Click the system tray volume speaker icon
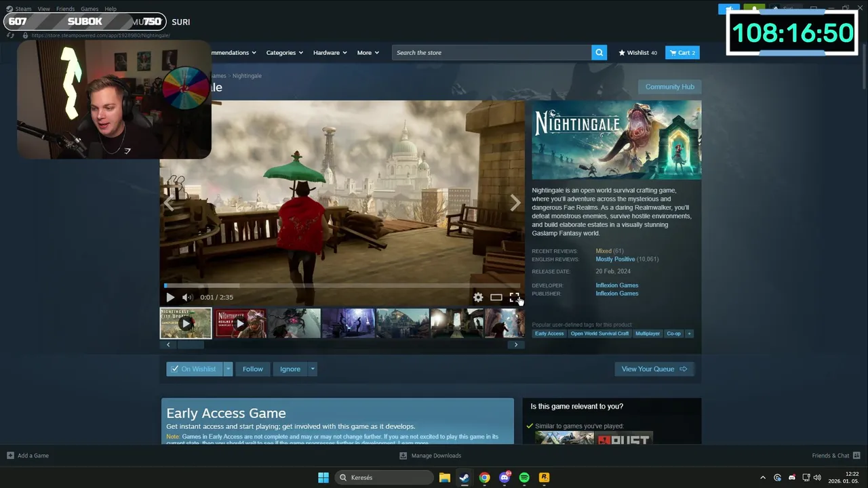This screenshot has width=868, height=488. [x=817, y=477]
